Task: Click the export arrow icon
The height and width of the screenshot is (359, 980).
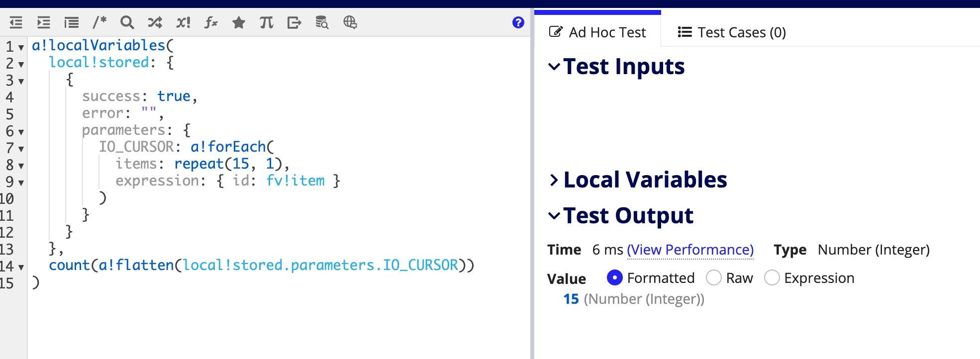Action: [294, 22]
